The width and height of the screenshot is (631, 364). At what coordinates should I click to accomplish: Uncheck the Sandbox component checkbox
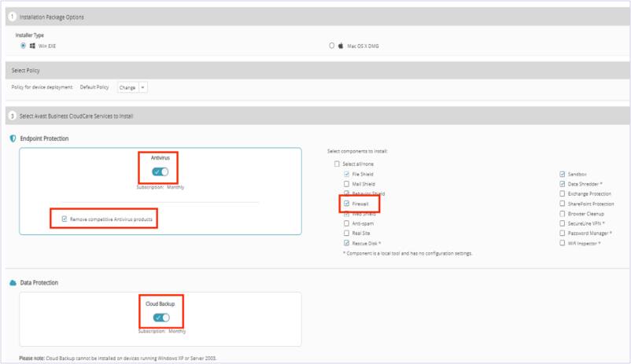[560, 174]
